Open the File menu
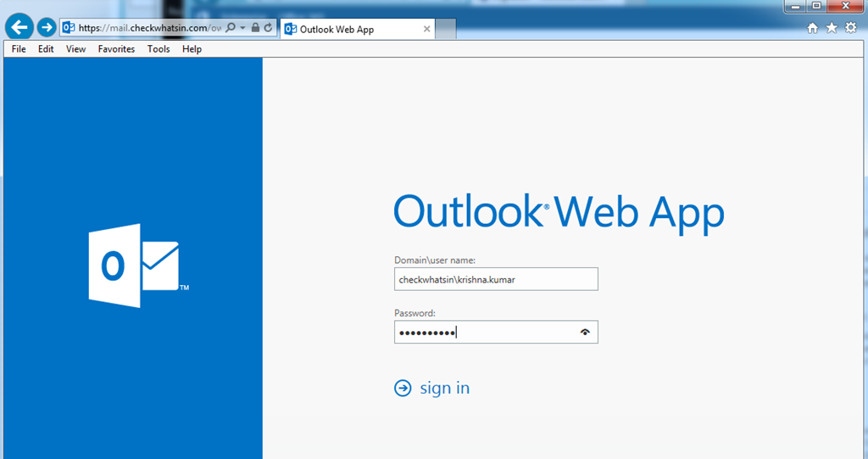 point(19,48)
